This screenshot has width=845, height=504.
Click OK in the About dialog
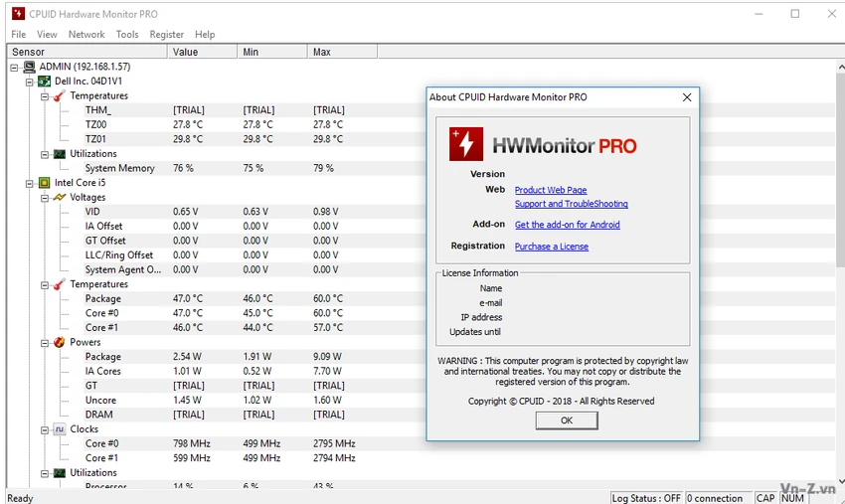(x=567, y=420)
